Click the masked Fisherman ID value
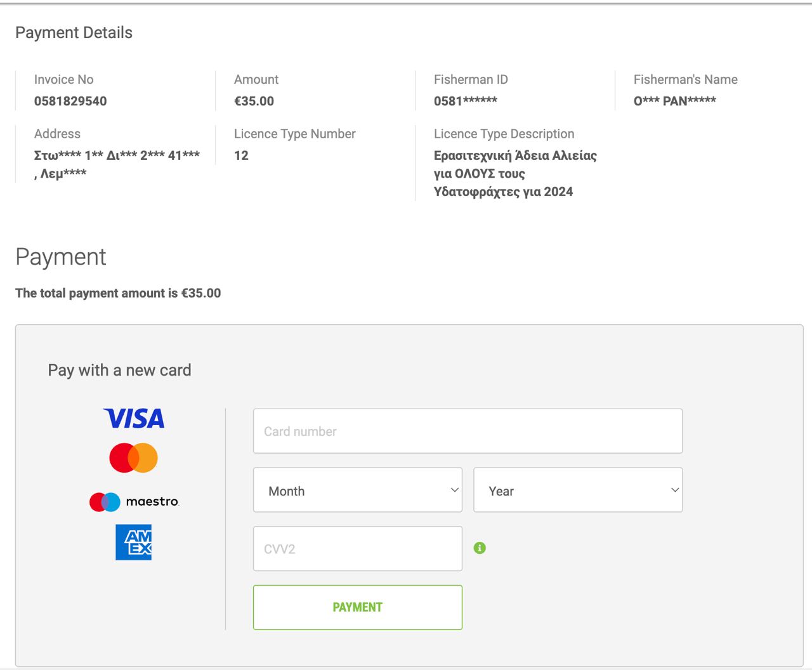Viewport: 812px width, 670px height. coord(465,102)
